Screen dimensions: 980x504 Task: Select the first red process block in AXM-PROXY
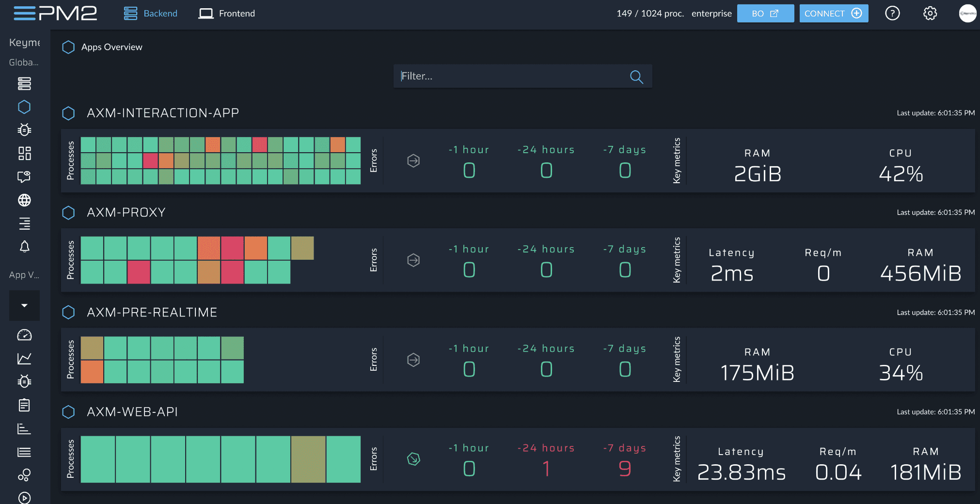(232, 249)
